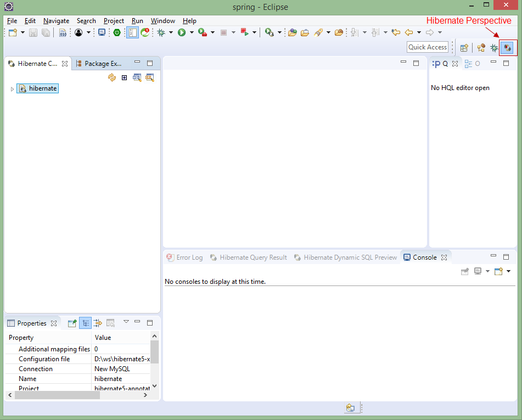This screenshot has height=420, width=522.
Task: Click the green Spring power icon
Action: pyautogui.click(x=117, y=32)
